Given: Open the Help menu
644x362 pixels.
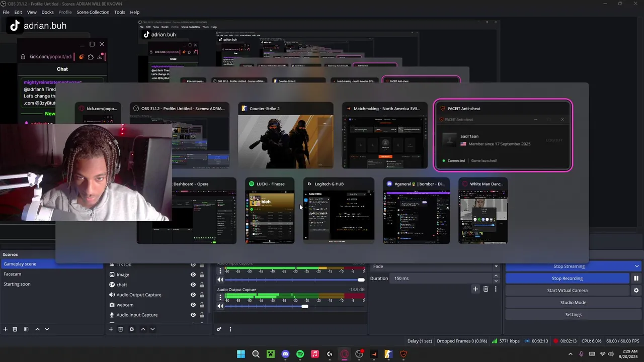Looking at the screenshot, I should (x=135, y=12).
